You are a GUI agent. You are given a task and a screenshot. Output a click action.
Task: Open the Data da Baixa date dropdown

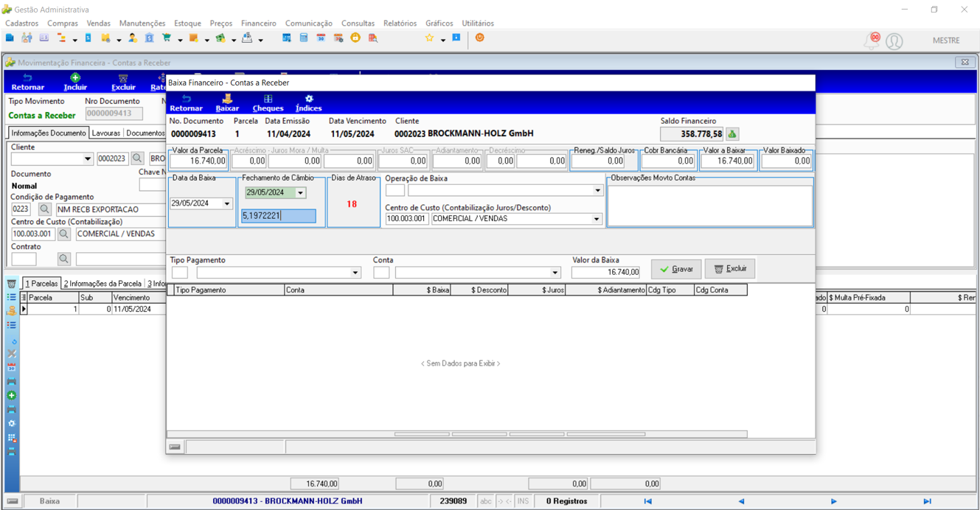[226, 203]
